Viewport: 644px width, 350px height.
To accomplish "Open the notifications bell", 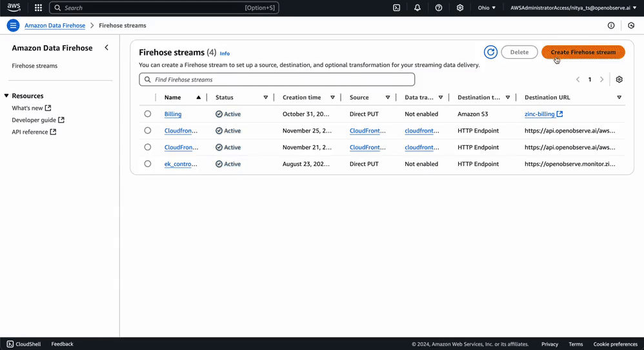I will (x=418, y=8).
